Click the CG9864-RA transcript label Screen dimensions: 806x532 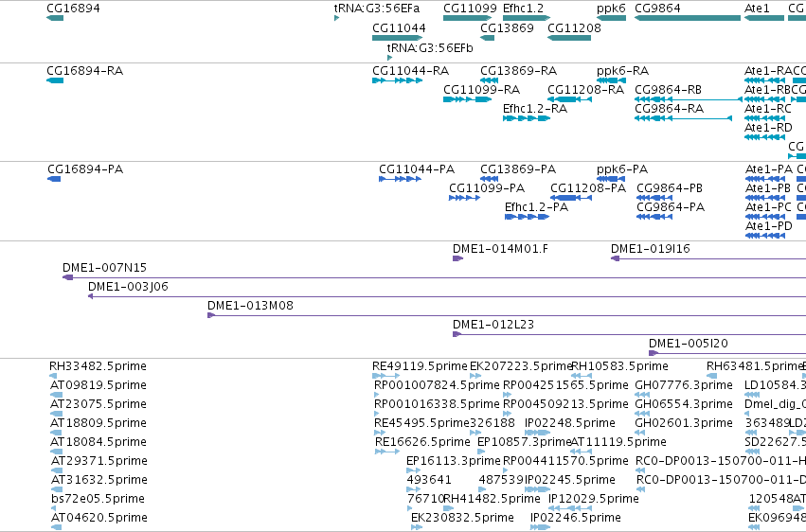[670, 108]
